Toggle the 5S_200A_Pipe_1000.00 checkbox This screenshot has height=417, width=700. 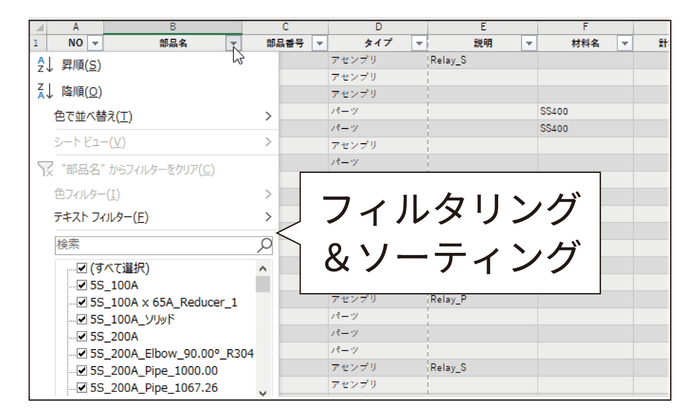pos(83,370)
